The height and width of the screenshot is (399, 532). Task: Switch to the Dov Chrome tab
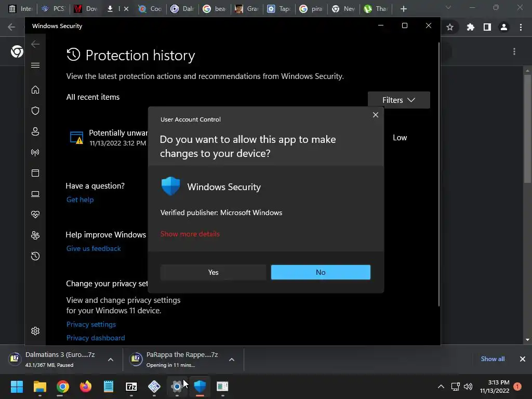87,9
